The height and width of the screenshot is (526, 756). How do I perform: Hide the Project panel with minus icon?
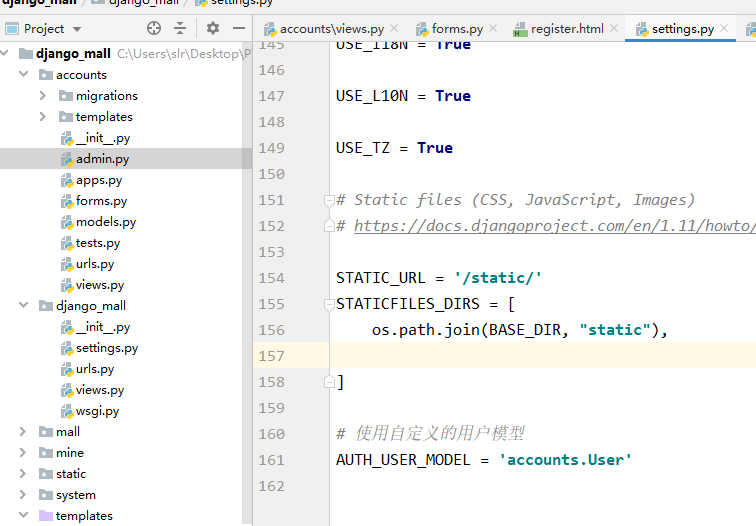[239, 28]
